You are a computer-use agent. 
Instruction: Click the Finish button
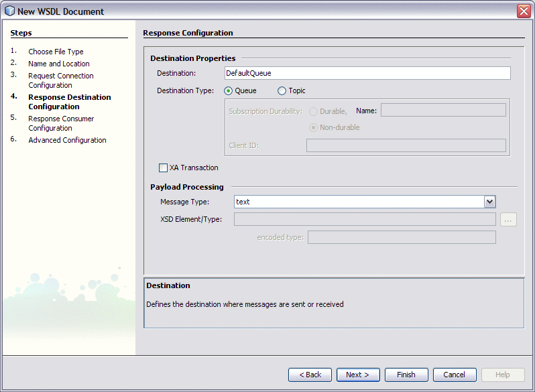point(406,375)
